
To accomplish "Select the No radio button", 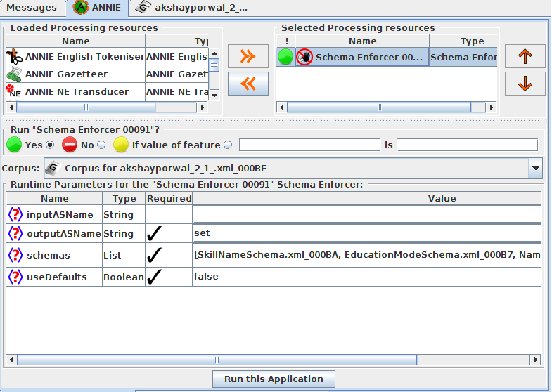I will click(101, 145).
